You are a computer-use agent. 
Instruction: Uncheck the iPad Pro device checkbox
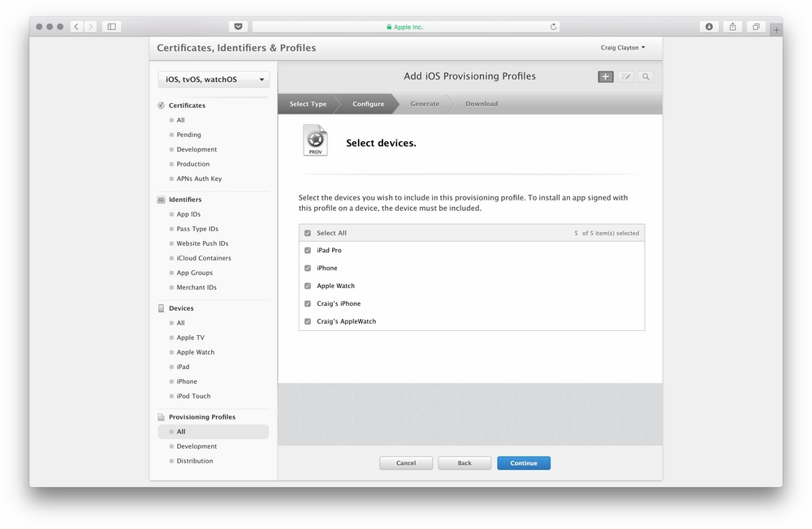click(308, 250)
